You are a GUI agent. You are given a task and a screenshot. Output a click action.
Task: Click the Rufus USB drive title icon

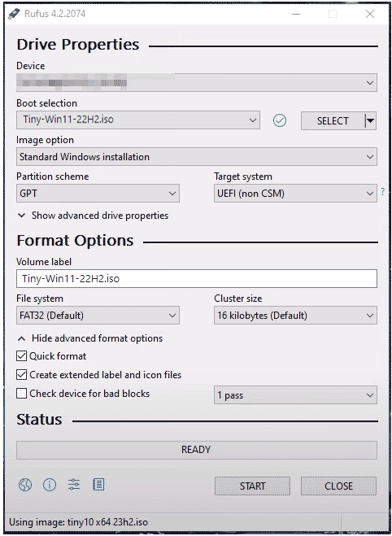(x=14, y=14)
